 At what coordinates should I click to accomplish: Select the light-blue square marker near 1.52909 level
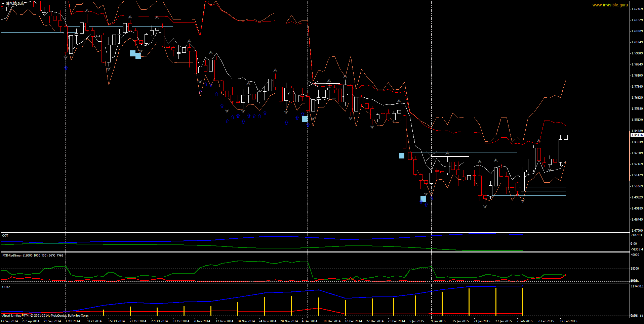click(x=402, y=156)
